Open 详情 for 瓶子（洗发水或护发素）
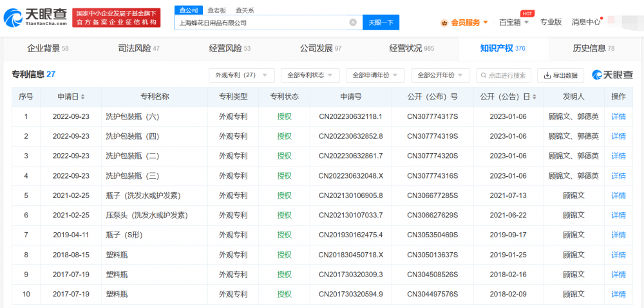Screen dimensions: 644x308 (618, 195)
